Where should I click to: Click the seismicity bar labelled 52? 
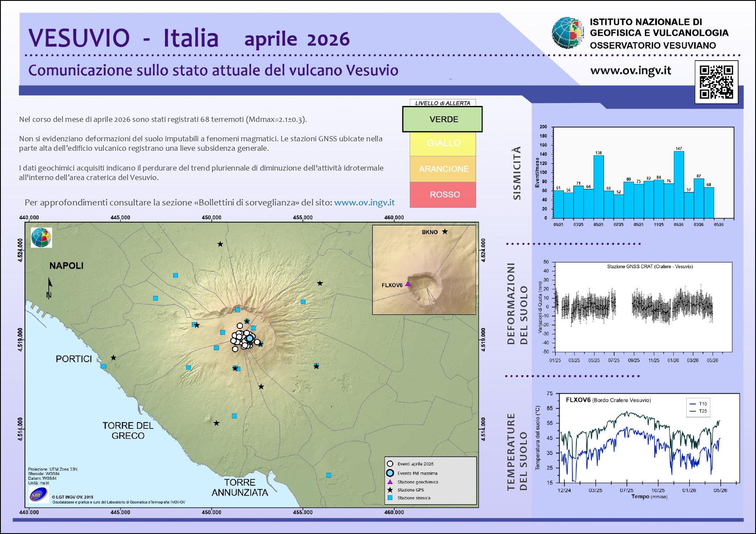pyautogui.click(x=619, y=206)
